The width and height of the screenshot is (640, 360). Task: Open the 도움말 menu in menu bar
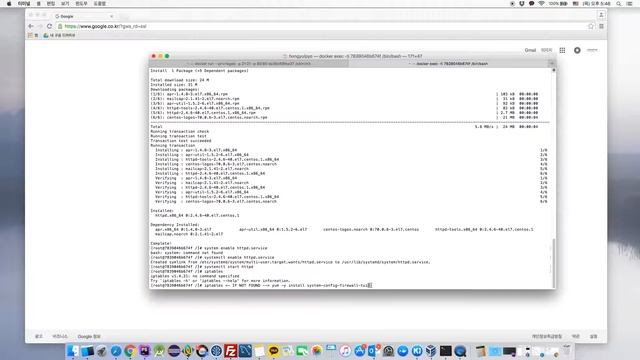coord(100,4)
